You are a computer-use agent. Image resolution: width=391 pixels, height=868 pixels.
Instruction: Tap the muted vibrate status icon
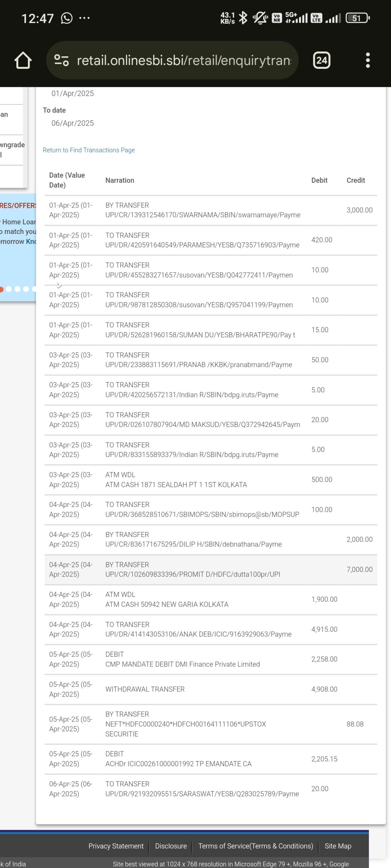[x=260, y=18]
